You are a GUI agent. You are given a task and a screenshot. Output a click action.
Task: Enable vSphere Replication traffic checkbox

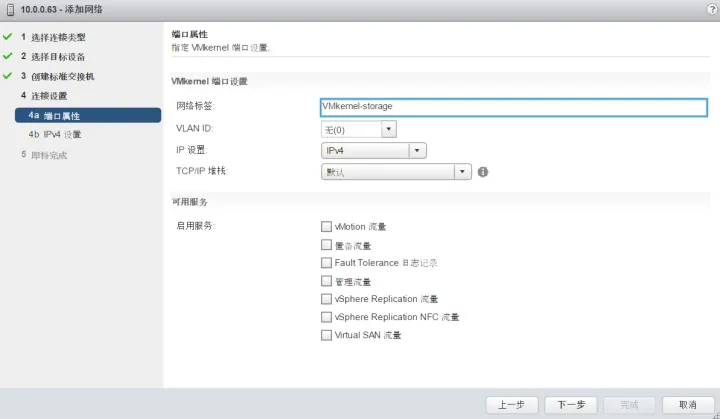point(326,299)
